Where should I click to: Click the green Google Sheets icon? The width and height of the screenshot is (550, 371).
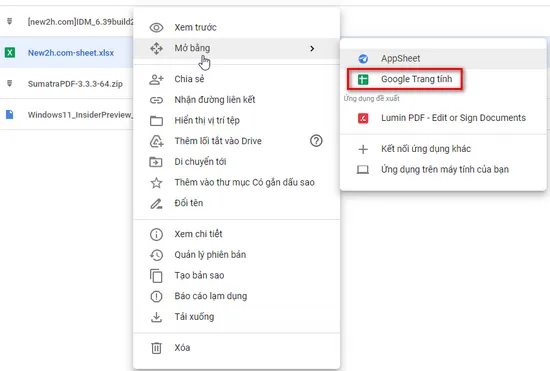tap(363, 80)
